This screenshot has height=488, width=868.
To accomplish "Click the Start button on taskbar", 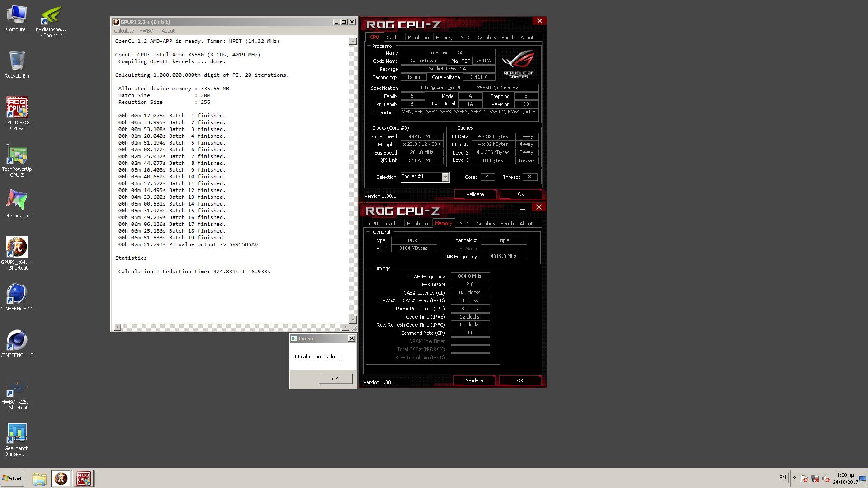I will click(12, 478).
